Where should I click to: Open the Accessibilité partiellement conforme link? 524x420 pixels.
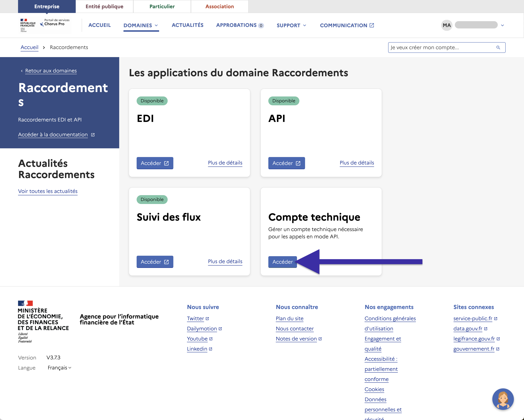pyautogui.click(x=381, y=369)
